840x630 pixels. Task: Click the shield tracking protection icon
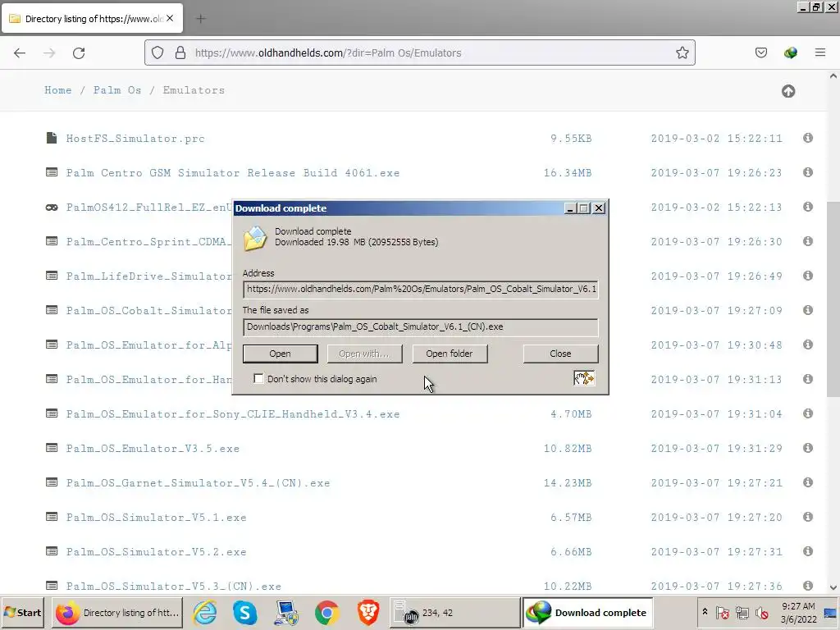157,52
